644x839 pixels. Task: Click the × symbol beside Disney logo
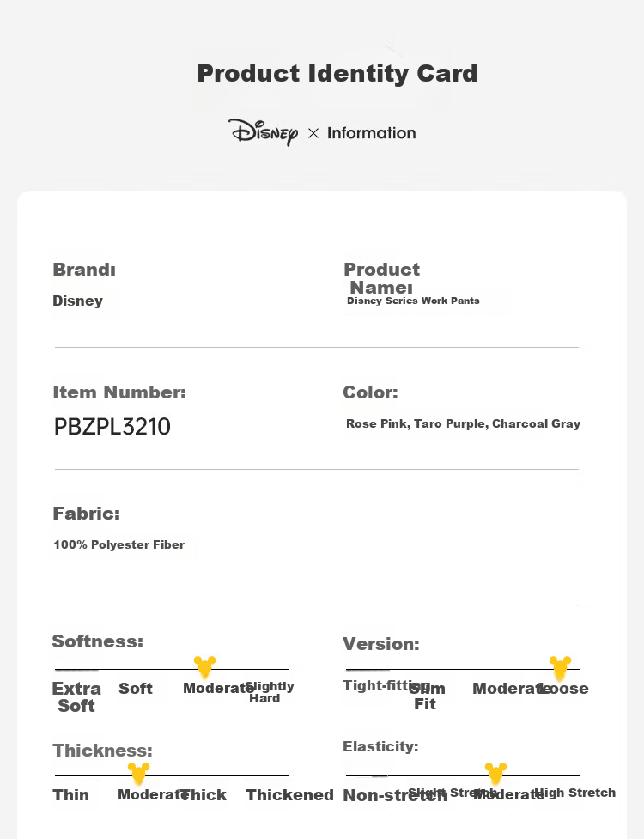[x=313, y=133]
